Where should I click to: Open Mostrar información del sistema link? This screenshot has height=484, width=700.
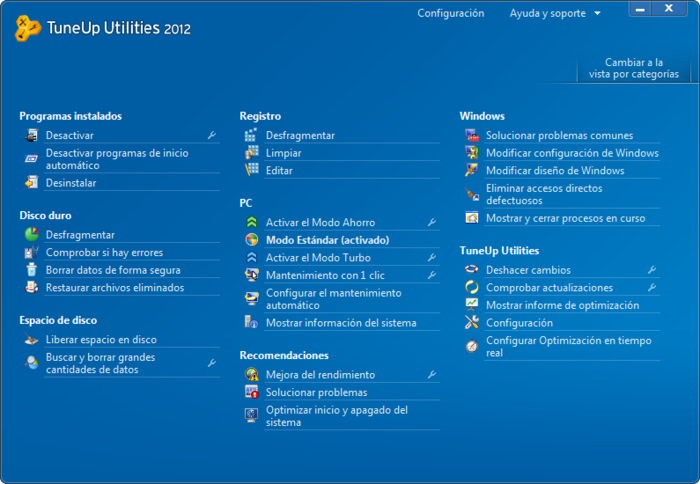(x=341, y=322)
